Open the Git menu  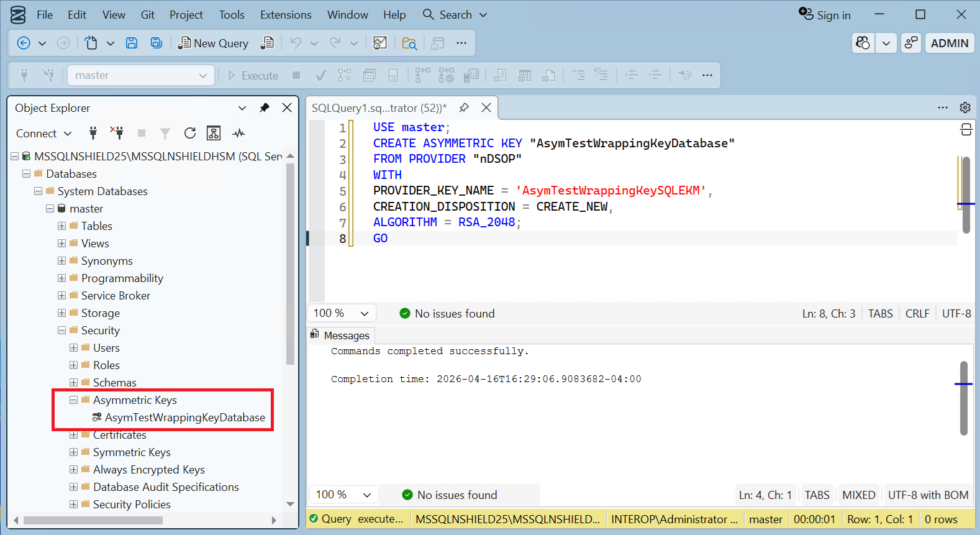click(147, 14)
